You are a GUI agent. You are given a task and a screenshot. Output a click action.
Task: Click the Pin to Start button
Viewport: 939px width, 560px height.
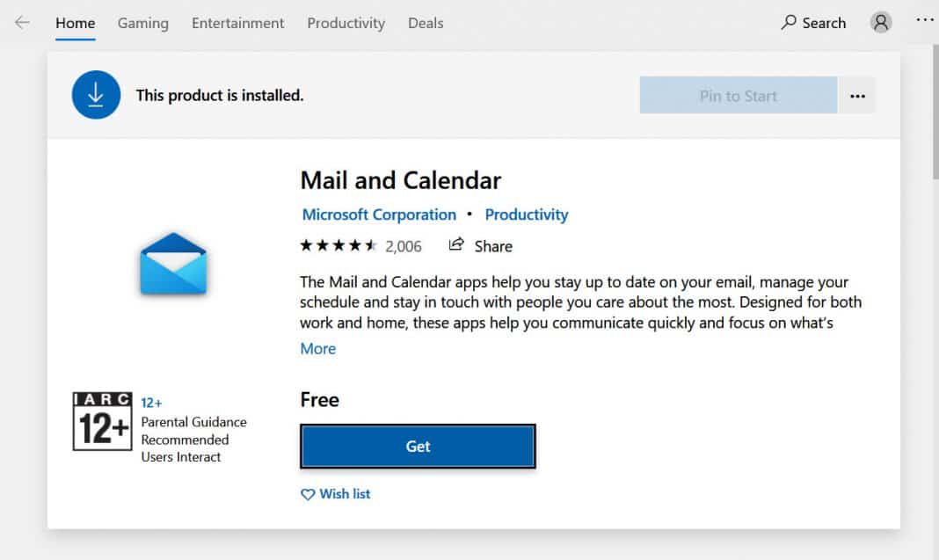(x=737, y=95)
